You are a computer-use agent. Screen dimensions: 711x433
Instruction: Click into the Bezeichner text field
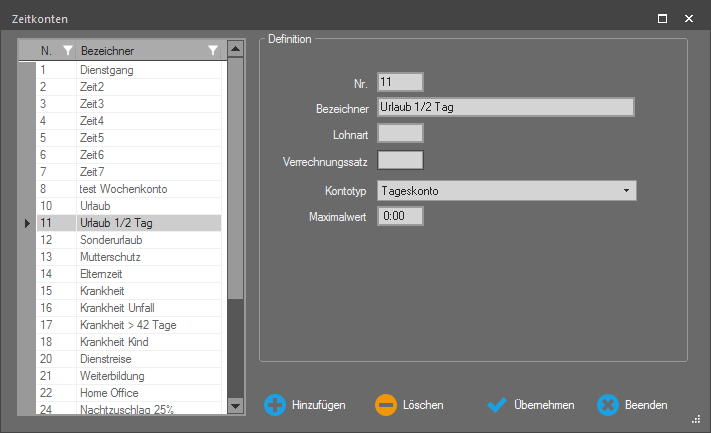click(506, 107)
